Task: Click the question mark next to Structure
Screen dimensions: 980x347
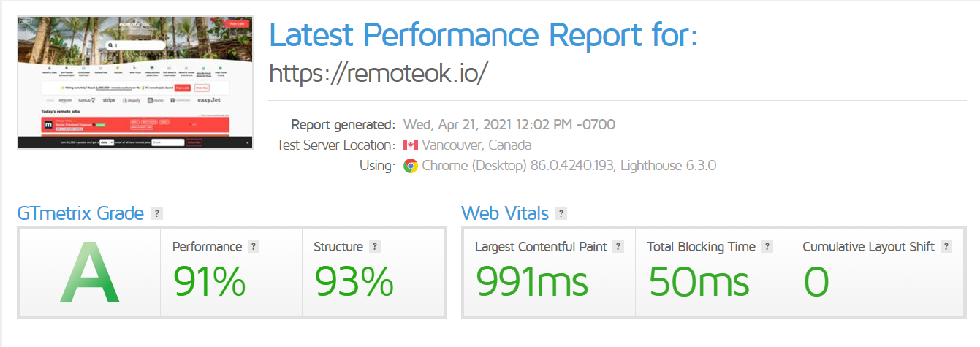Action: [x=375, y=247]
